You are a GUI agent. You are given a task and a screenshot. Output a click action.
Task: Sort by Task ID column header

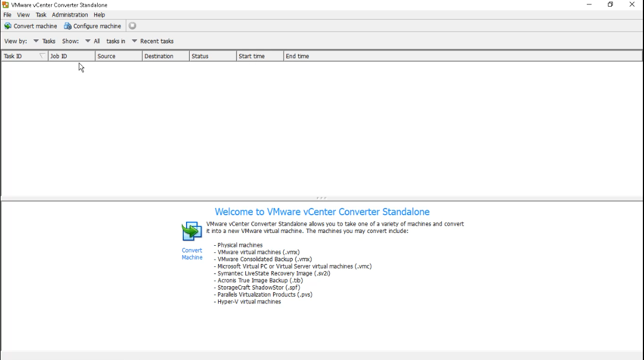coord(24,56)
